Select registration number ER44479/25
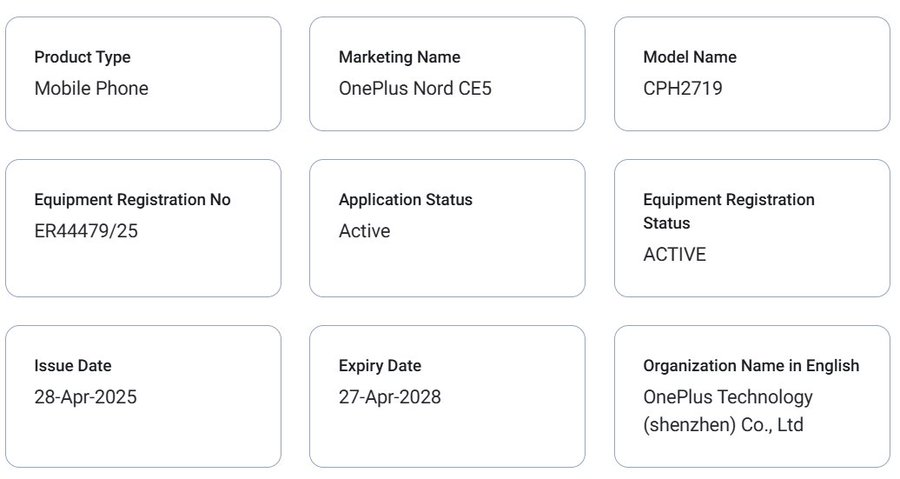 86,231
